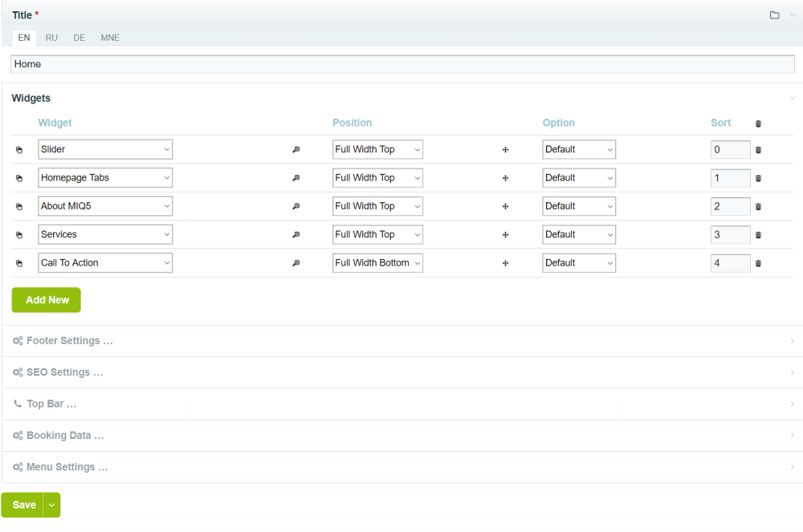803x532 pixels.
Task: Click trash icon in Widgets table header
Action: click(x=758, y=124)
